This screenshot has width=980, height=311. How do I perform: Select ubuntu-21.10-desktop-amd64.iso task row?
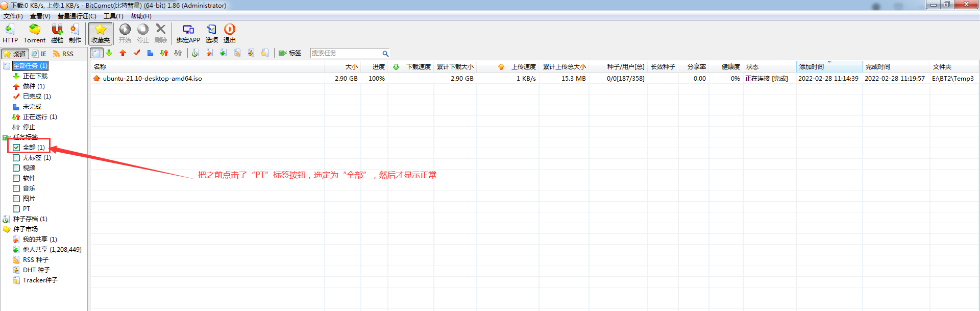click(x=534, y=79)
